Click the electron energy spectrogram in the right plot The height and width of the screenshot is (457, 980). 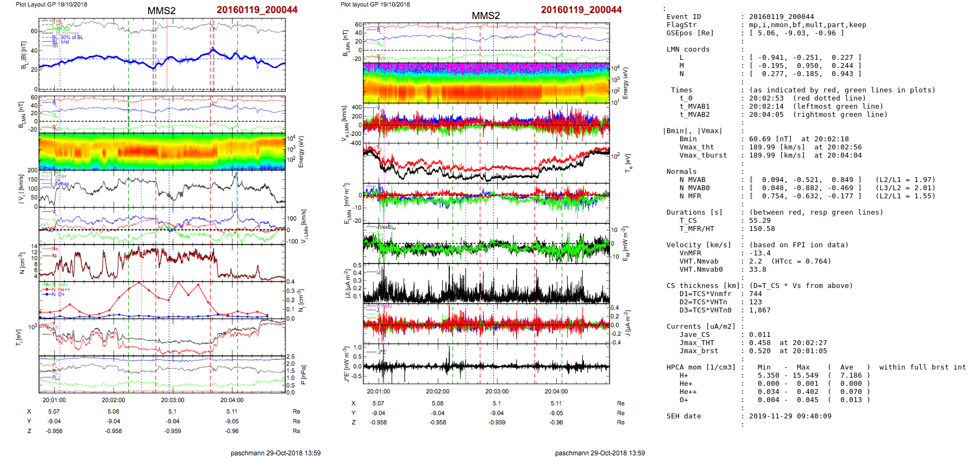(x=486, y=83)
